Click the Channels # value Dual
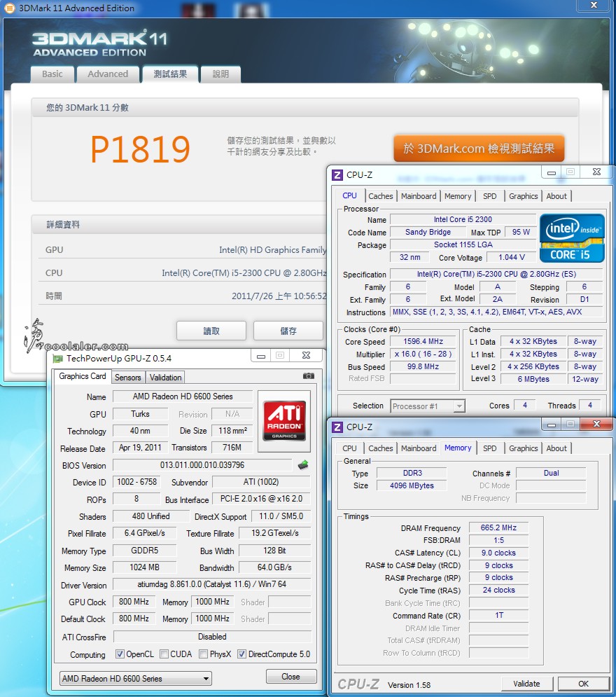Screen dimensions: 616x697 pyautogui.click(x=551, y=473)
